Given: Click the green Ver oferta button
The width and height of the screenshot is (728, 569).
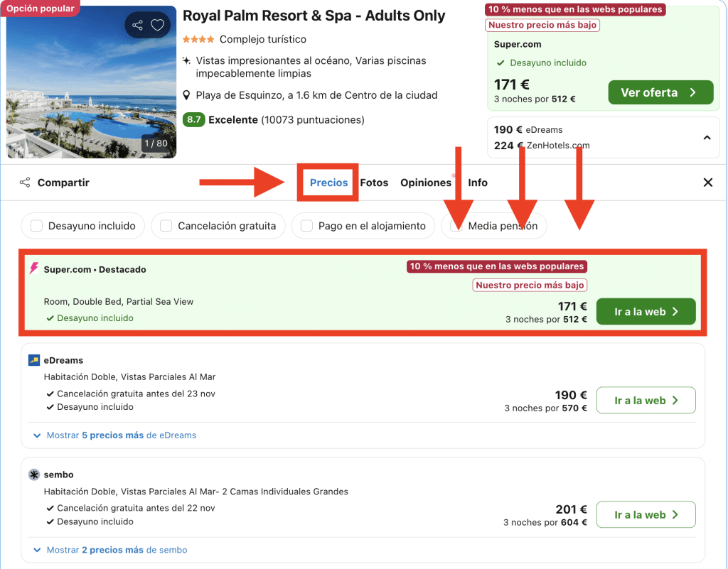Looking at the screenshot, I should [660, 92].
